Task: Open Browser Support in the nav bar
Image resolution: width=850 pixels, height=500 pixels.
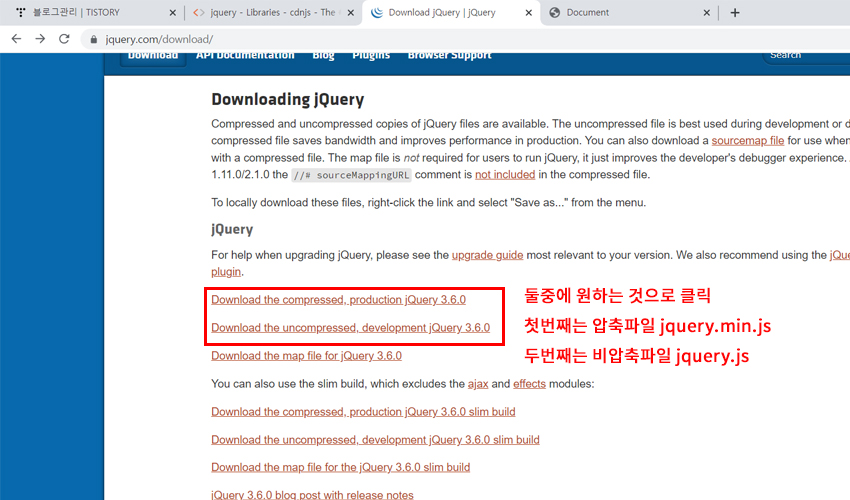Action: [x=449, y=55]
